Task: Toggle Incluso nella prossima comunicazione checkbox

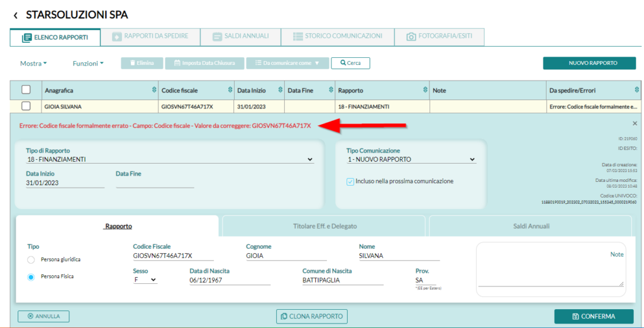Action: pos(350,182)
